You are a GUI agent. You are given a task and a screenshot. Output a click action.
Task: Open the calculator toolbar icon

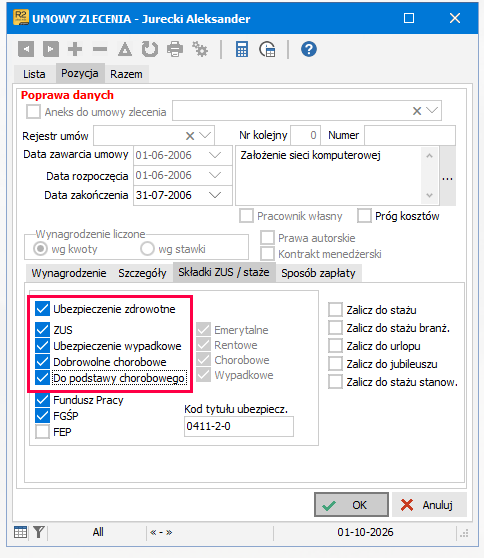(242, 49)
